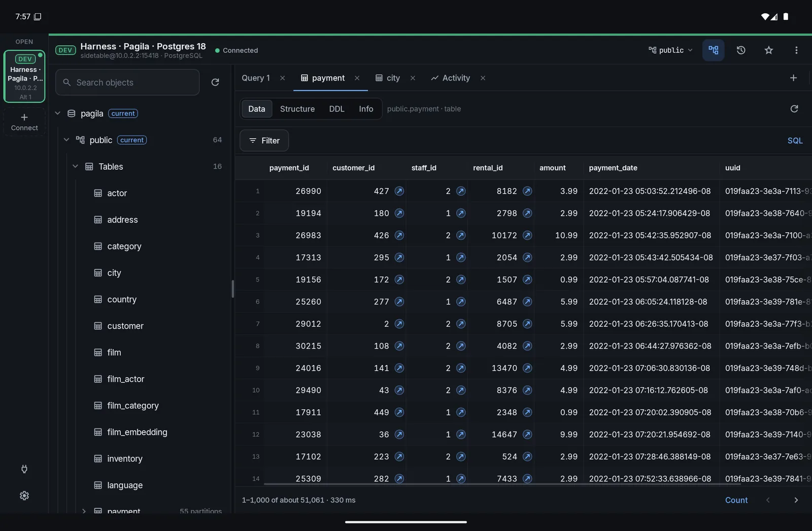Click the SQL link
The height and width of the screenshot is (531, 812).
click(x=795, y=140)
